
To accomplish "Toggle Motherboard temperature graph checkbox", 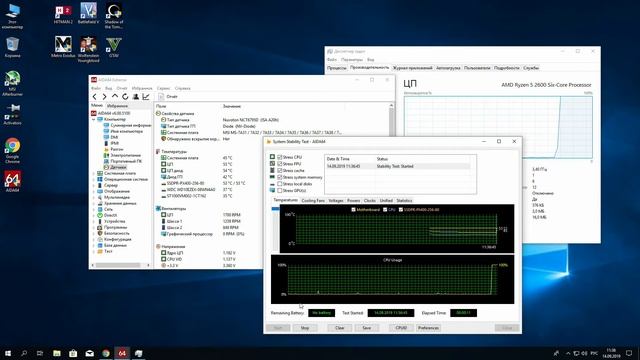I will point(353,210).
